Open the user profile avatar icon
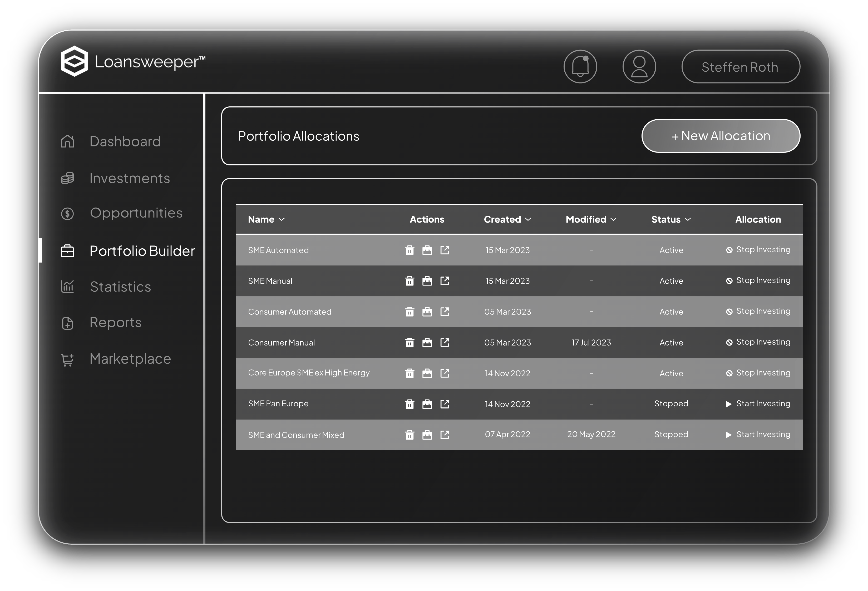 pos(639,66)
